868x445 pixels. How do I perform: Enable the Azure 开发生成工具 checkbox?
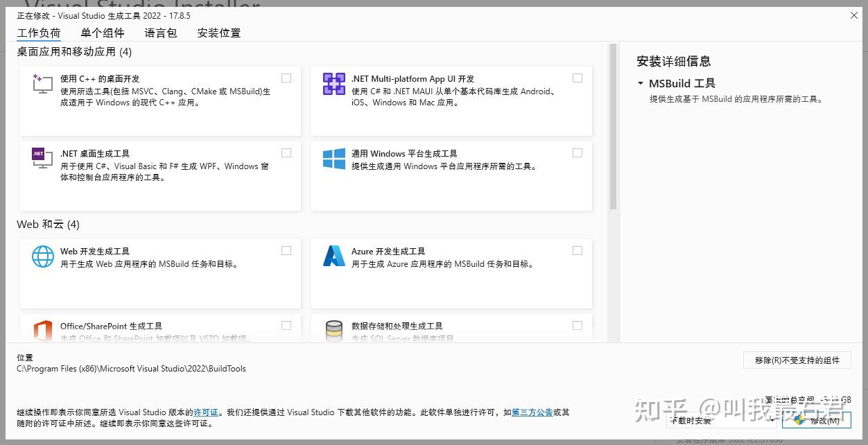pyautogui.click(x=578, y=250)
